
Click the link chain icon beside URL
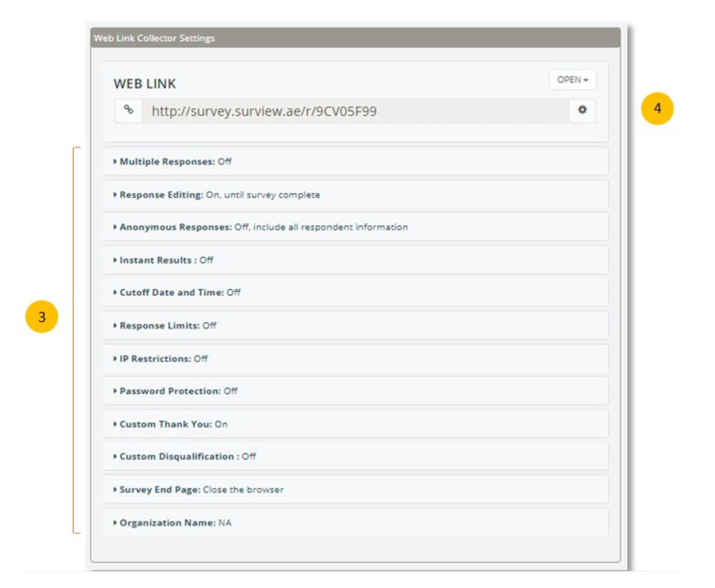point(128,110)
